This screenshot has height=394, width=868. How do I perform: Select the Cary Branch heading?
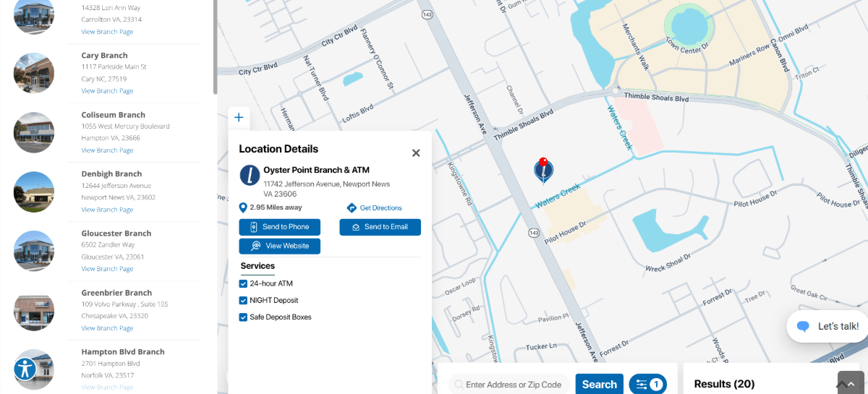(x=104, y=56)
